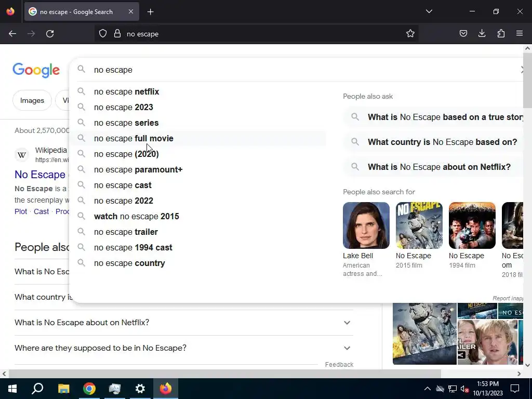The width and height of the screenshot is (532, 399).
Task: Close the no escape Google Search tab
Action: click(131, 11)
